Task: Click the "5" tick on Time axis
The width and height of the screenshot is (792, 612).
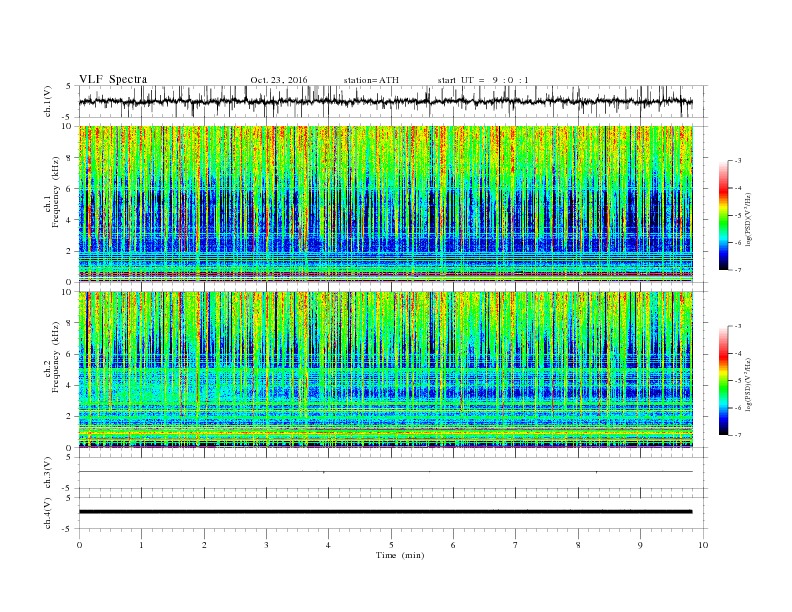Action: coord(391,545)
